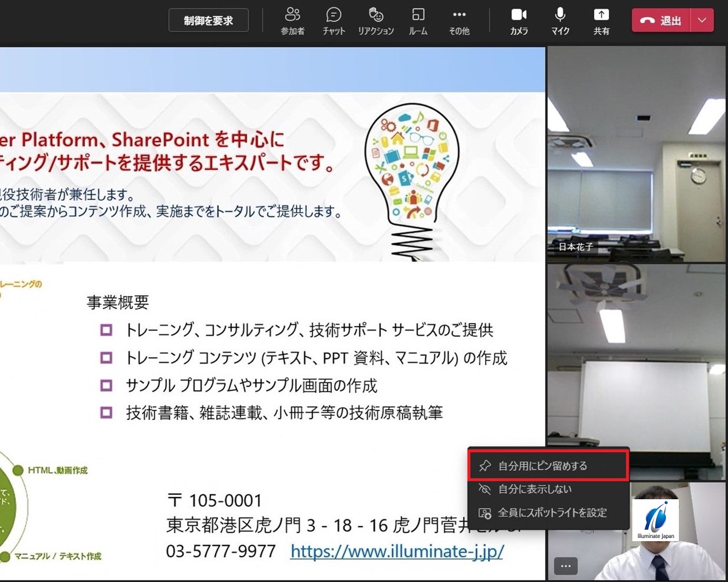The image size is (728, 582).
Task: Open the ルーム breakout rooms
Action: (418, 21)
